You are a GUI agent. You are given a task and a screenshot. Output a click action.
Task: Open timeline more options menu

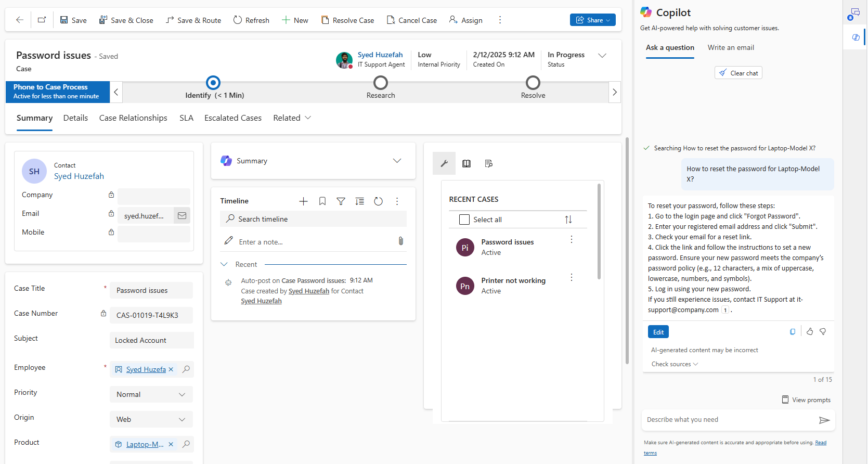397,201
